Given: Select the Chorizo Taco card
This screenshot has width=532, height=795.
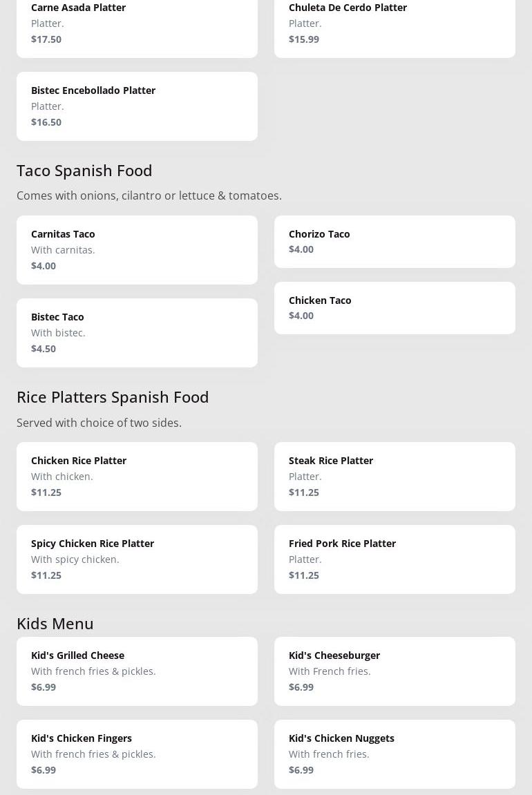Looking at the screenshot, I should click(x=395, y=242).
